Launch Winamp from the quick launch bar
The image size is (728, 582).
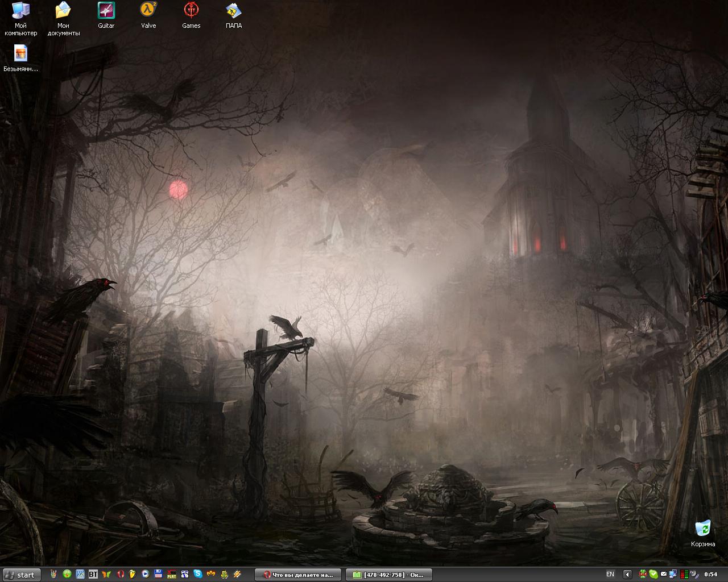pyautogui.click(x=237, y=574)
